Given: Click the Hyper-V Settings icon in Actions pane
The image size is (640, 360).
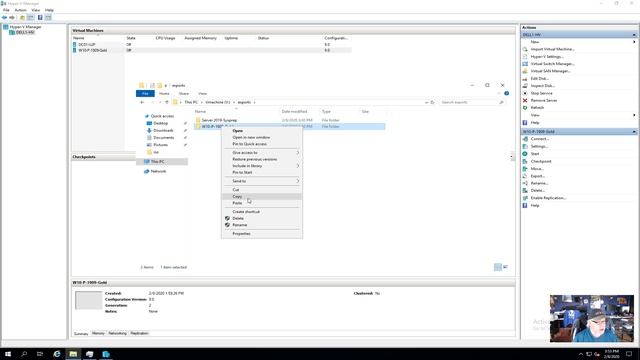Looking at the screenshot, I should (x=525, y=56).
